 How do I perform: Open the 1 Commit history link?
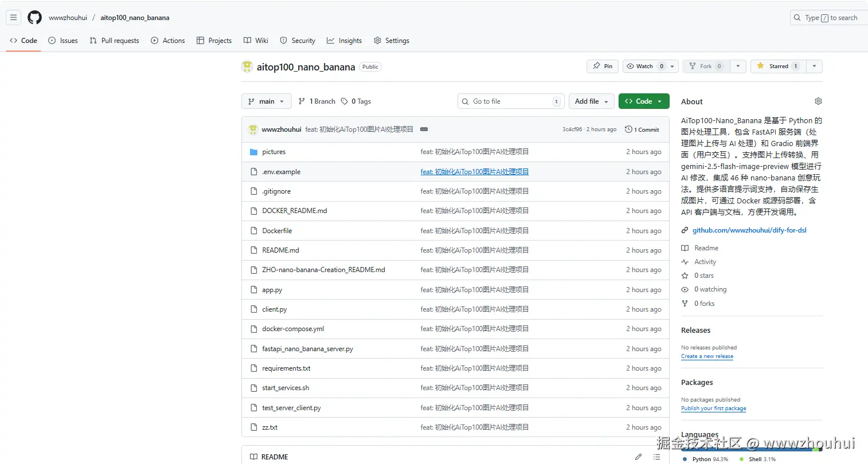(x=642, y=129)
